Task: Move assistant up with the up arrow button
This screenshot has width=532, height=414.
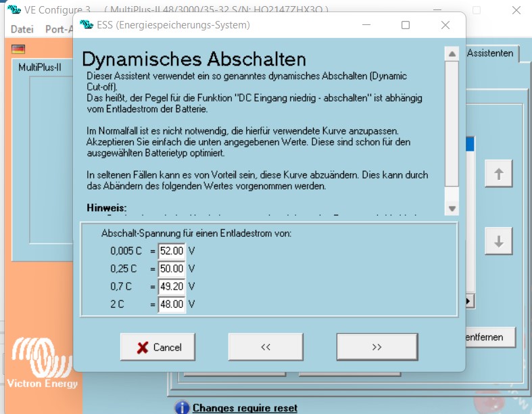Action: tap(498, 174)
